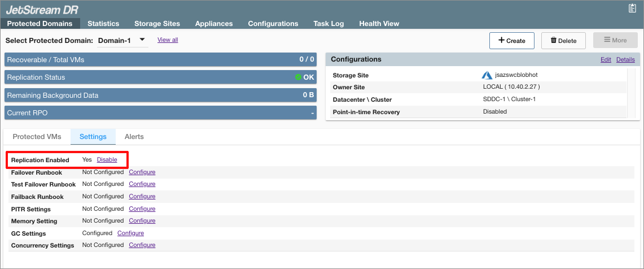Open Details link in Configurations panel
The image size is (644, 269).
pyautogui.click(x=625, y=59)
